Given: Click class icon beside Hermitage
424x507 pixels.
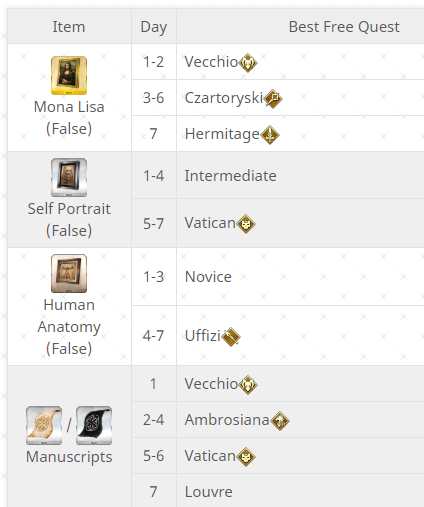Looking at the screenshot, I should click(270, 135).
